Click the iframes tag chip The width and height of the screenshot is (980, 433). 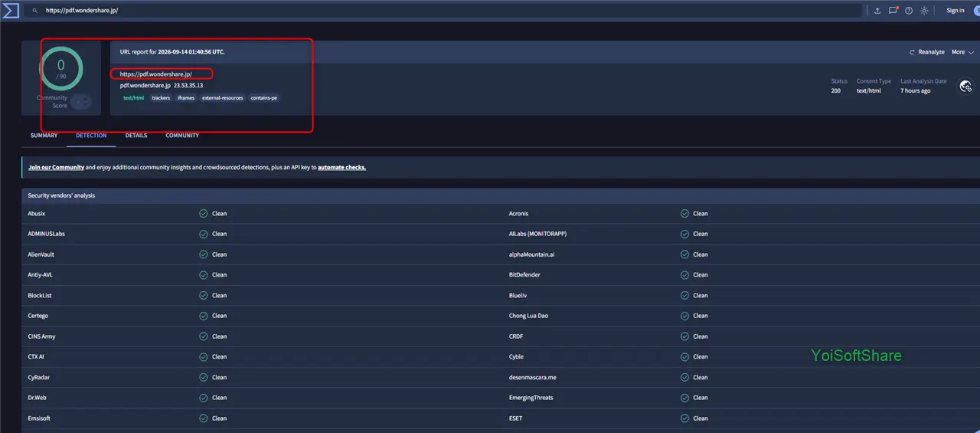click(x=186, y=98)
